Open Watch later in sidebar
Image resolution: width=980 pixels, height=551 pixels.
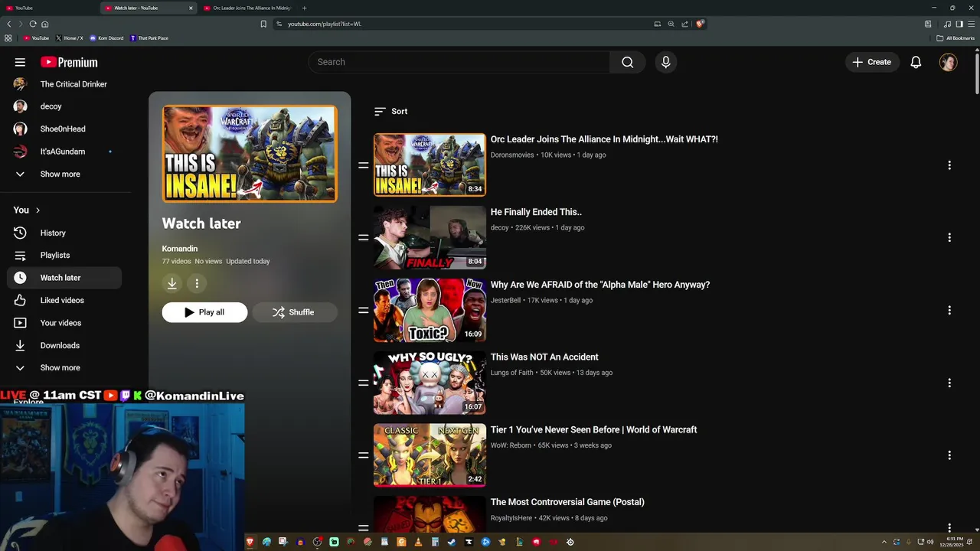click(x=64, y=278)
